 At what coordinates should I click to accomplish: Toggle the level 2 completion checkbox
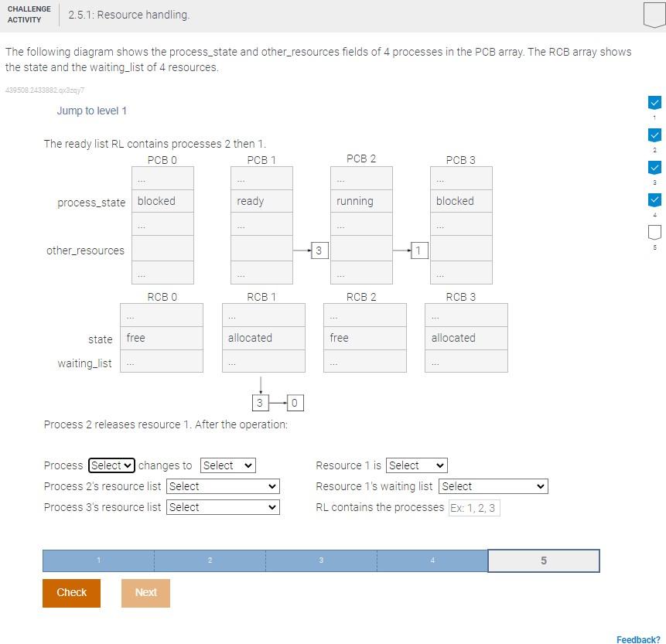654,135
